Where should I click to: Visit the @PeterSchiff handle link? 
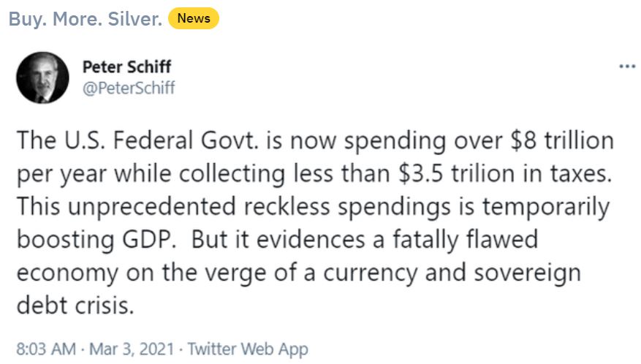point(129,88)
